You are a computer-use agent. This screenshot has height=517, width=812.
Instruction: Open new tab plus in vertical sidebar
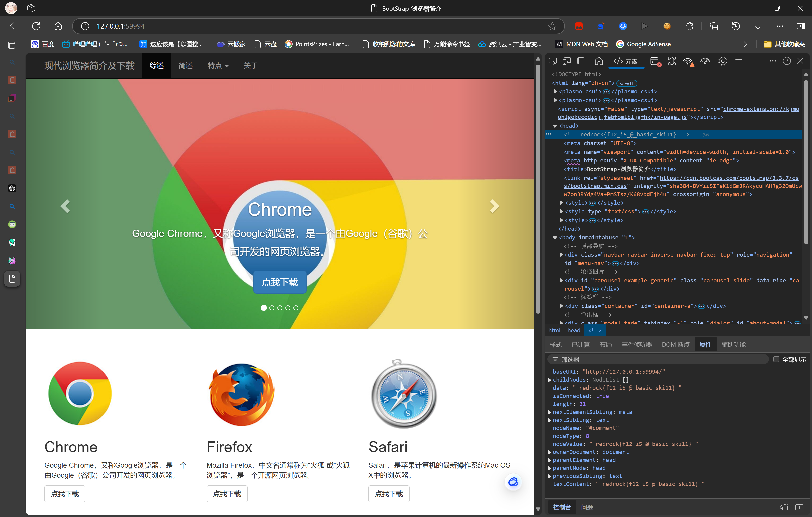point(12,299)
